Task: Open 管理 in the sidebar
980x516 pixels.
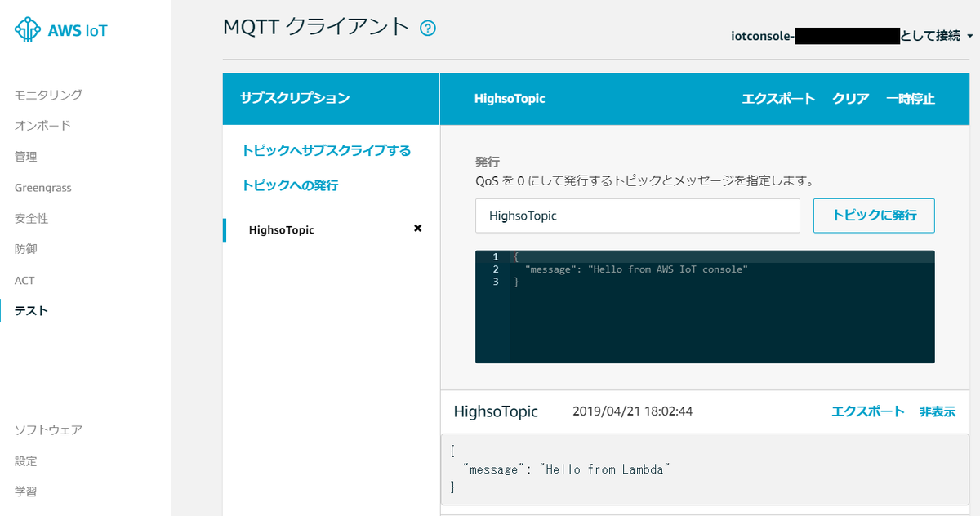Action: pos(25,157)
